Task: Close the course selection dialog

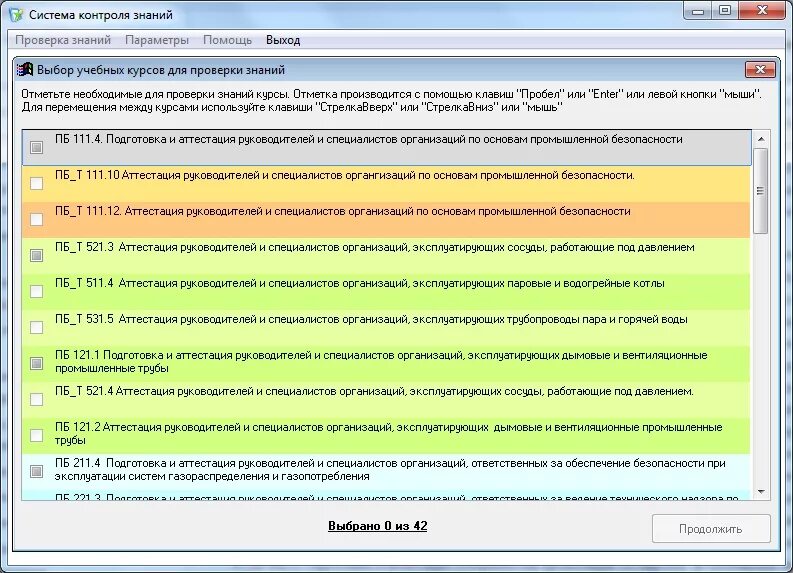Action: point(760,70)
